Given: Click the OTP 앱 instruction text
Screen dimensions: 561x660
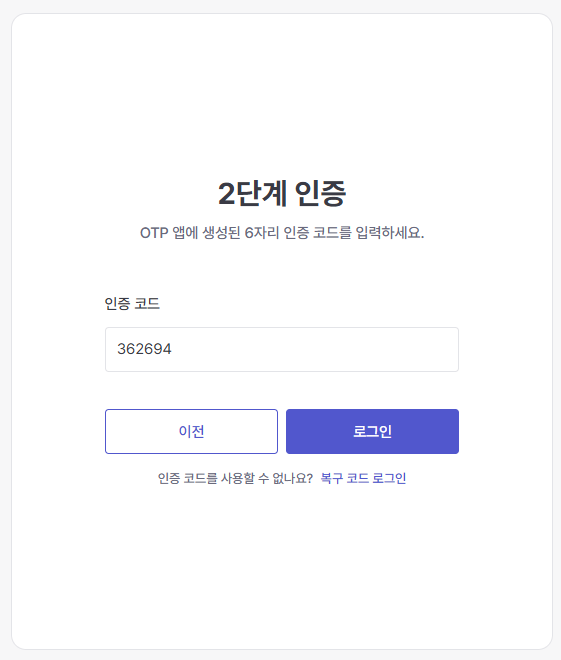Looking at the screenshot, I should 282,232.
